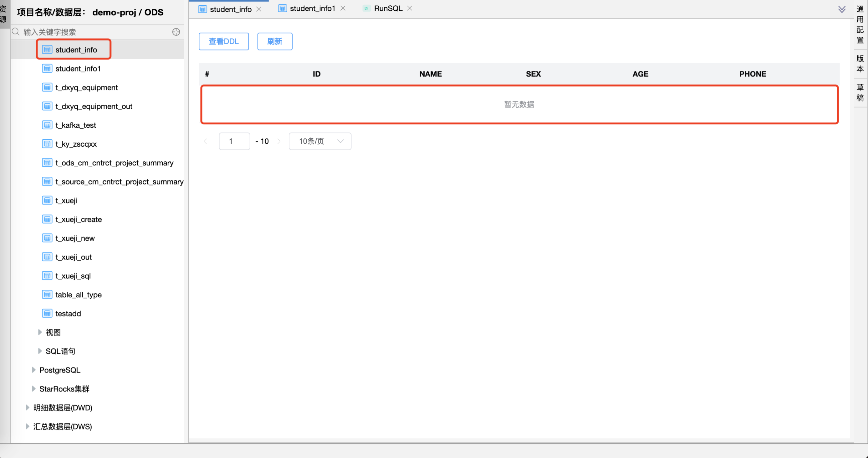Click the page number input field

[234, 141]
